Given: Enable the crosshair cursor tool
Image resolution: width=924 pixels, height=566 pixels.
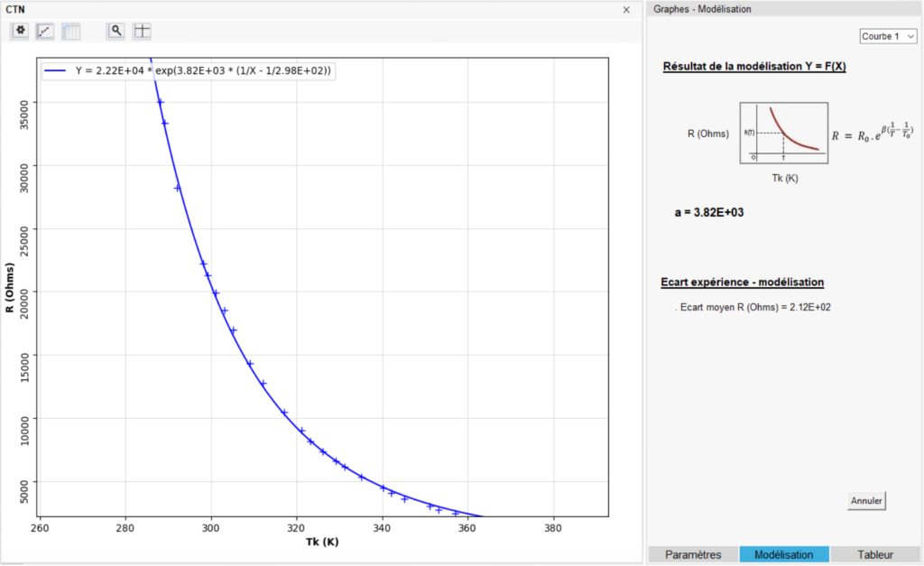Looking at the screenshot, I should coord(142,31).
